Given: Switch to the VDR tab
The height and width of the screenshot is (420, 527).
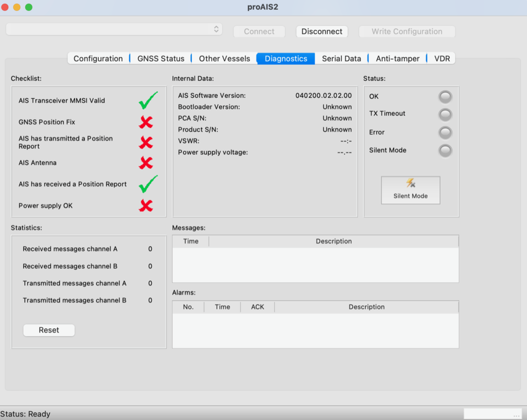Looking at the screenshot, I should (442, 59).
